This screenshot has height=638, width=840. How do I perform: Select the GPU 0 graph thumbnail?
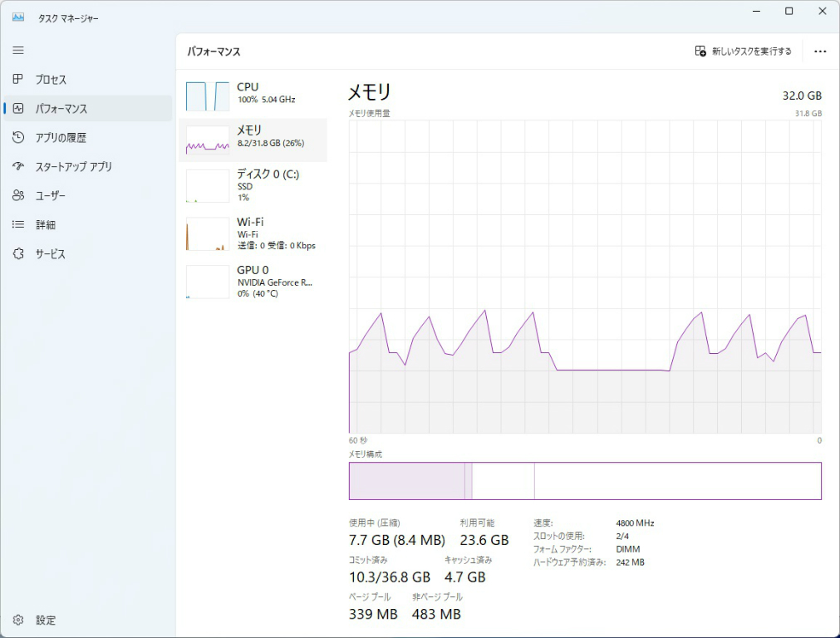208,282
